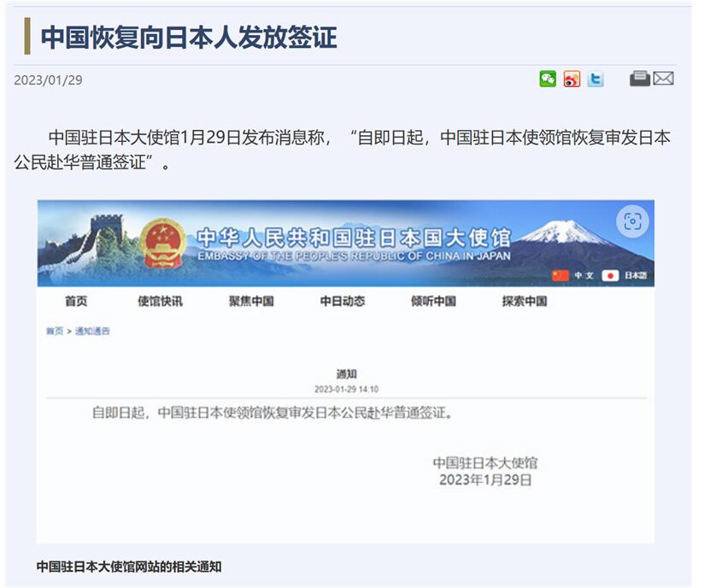Click the national emblem logo in banner
The image size is (704, 588).
point(162,244)
